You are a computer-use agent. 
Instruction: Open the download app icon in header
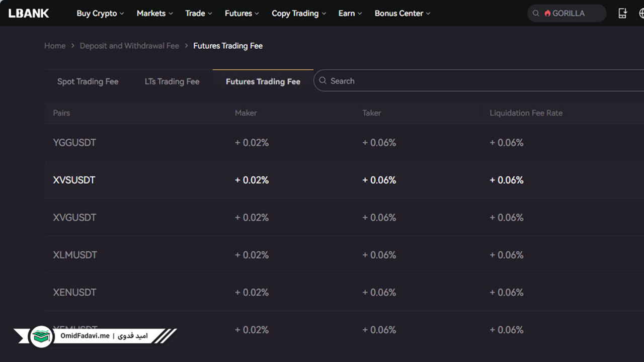click(622, 14)
